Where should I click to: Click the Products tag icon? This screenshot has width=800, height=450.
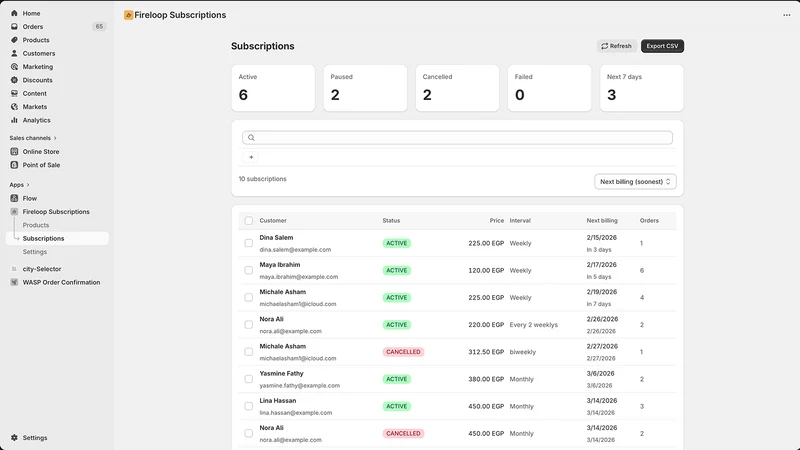14,40
